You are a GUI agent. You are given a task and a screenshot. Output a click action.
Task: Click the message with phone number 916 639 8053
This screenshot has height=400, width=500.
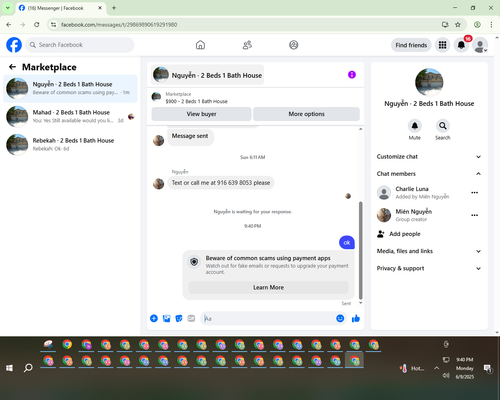point(221,183)
